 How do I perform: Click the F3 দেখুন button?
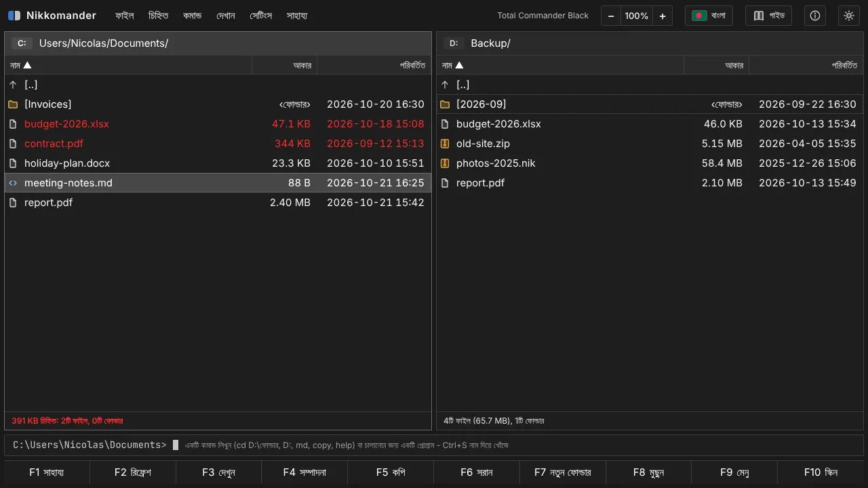click(x=218, y=472)
